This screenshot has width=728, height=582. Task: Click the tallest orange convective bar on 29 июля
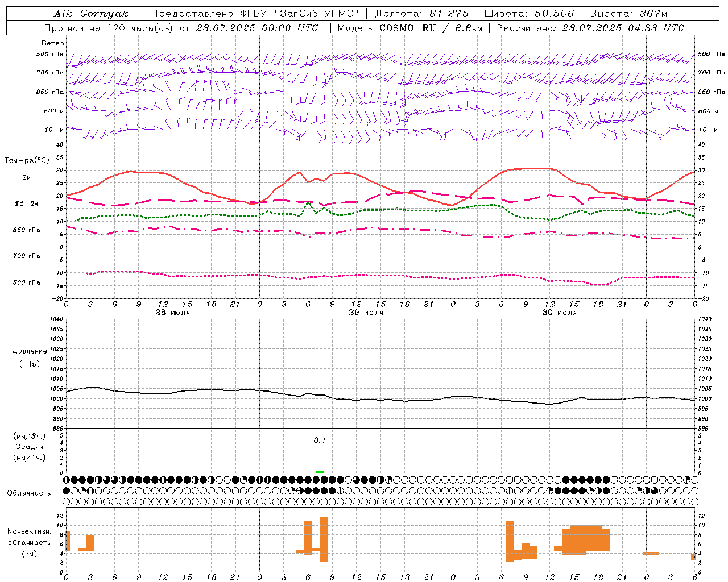tap(324, 539)
